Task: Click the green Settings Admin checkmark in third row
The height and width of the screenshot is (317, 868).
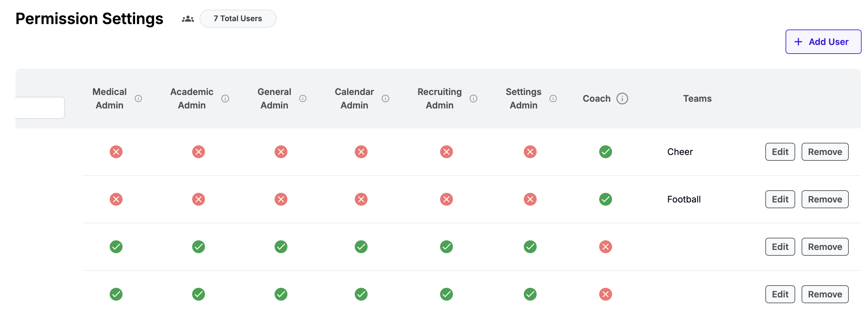Action: pyautogui.click(x=530, y=247)
